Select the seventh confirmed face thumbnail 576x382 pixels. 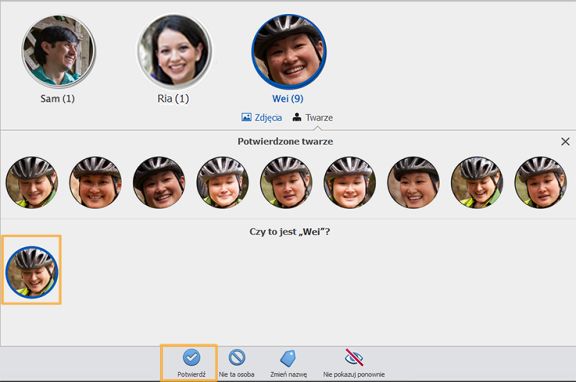(413, 182)
